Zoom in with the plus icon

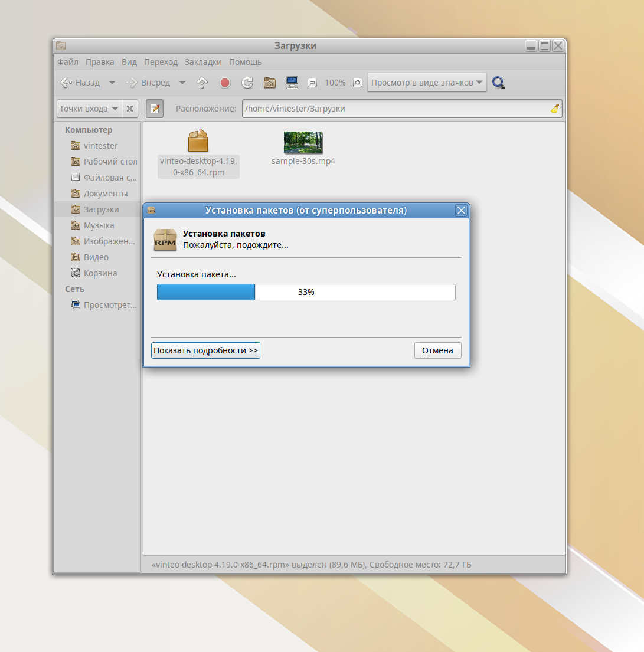(x=357, y=83)
